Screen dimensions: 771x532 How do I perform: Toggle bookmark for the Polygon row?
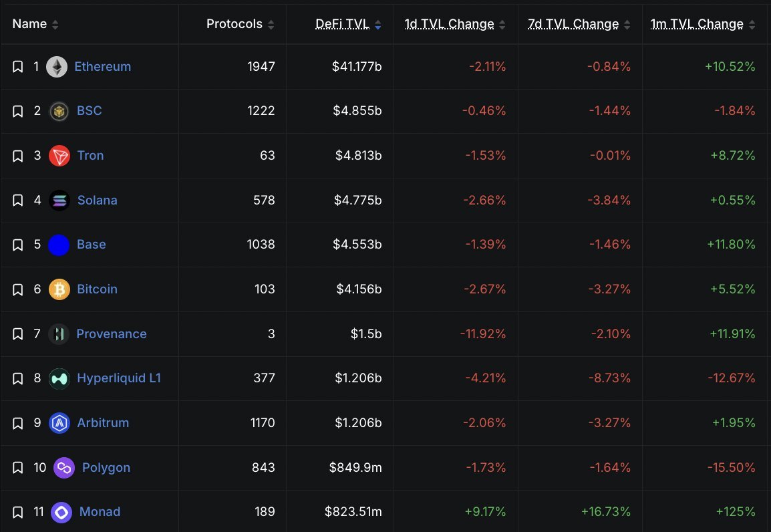(x=17, y=468)
